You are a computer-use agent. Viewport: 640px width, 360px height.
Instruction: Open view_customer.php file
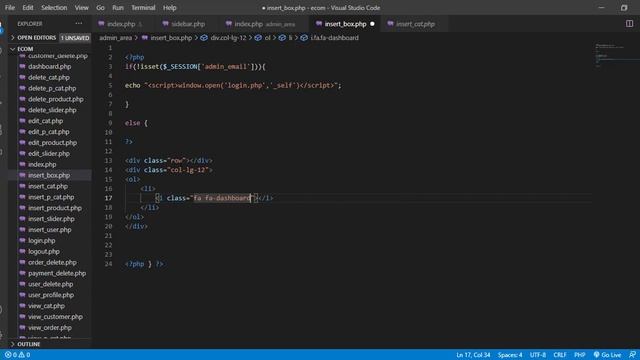pos(55,317)
